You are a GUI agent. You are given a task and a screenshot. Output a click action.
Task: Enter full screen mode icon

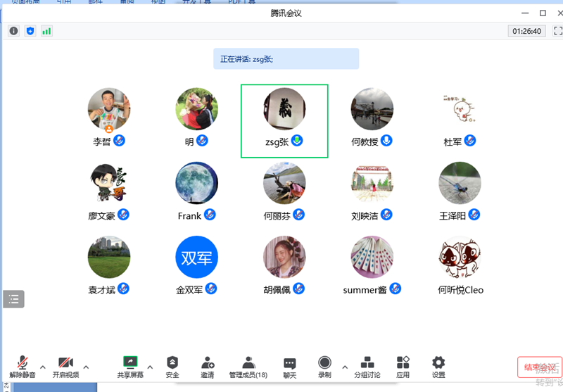point(558,31)
